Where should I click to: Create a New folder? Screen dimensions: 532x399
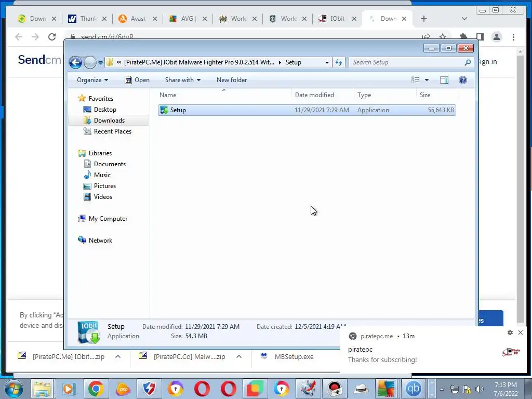(232, 80)
